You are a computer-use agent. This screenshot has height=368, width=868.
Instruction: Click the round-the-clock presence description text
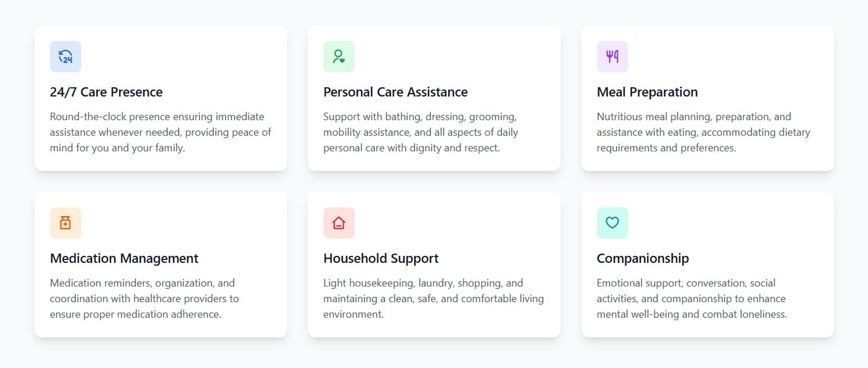coord(160,132)
